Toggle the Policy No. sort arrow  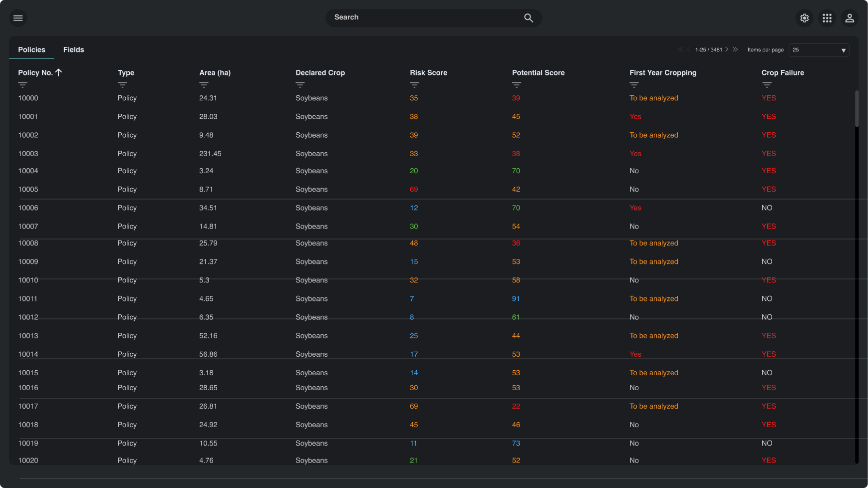(x=59, y=72)
